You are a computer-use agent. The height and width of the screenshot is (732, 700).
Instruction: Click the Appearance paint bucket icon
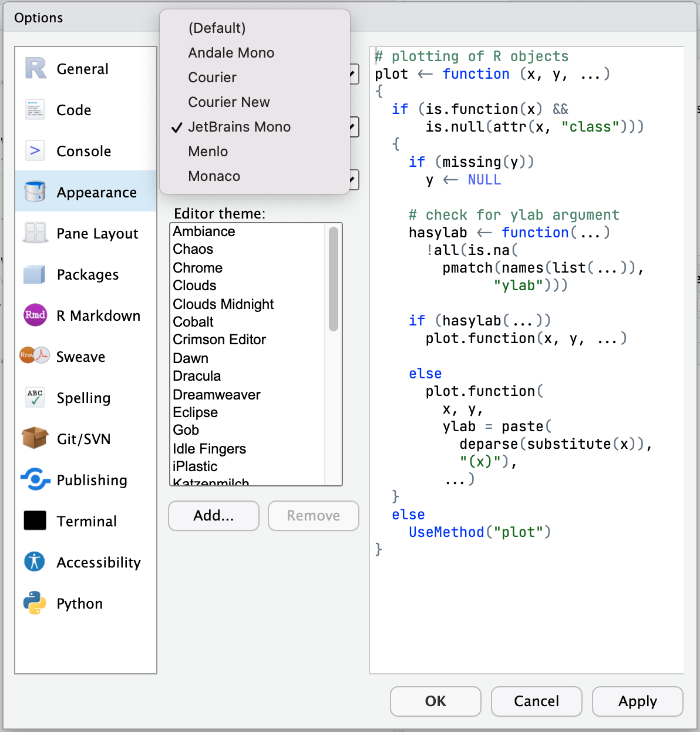[35, 192]
